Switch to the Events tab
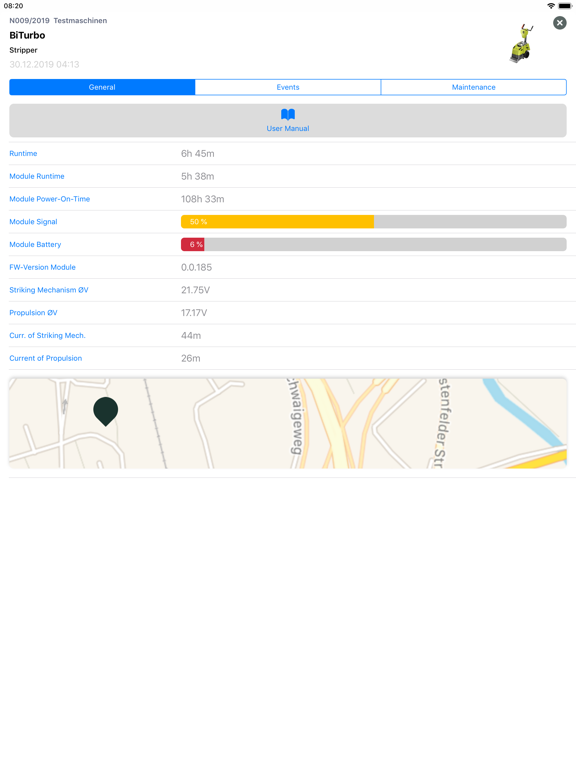 (288, 87)
